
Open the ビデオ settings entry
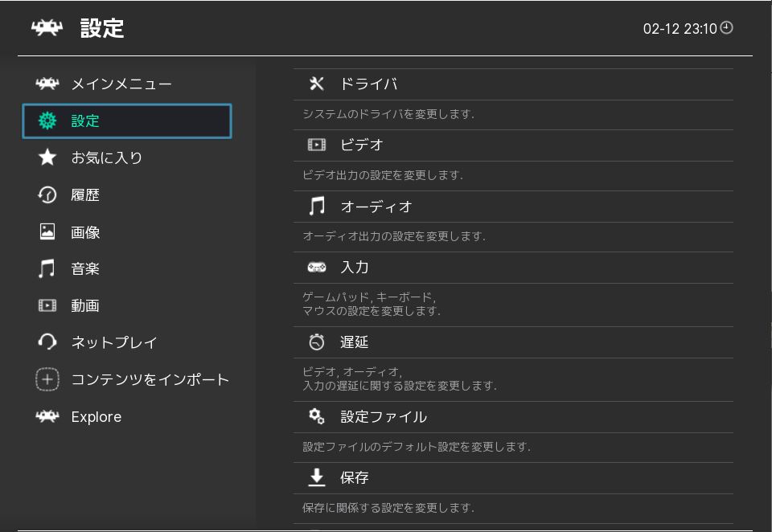[362, 145]
